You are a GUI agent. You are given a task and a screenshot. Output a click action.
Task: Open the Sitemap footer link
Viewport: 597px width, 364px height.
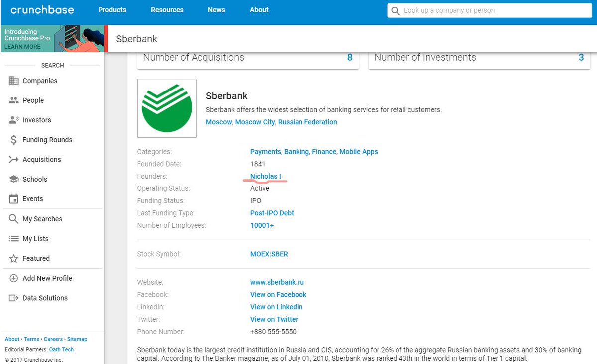click(x=77, y=339)
